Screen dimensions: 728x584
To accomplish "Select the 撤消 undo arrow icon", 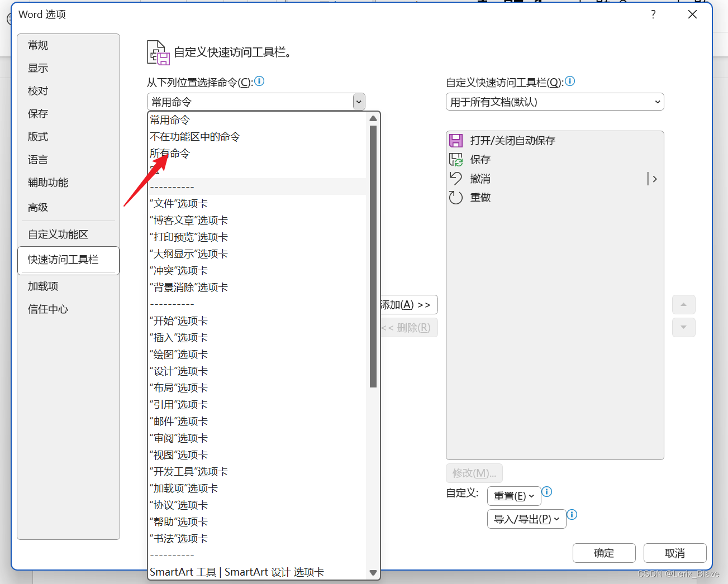I will point(456,179).
